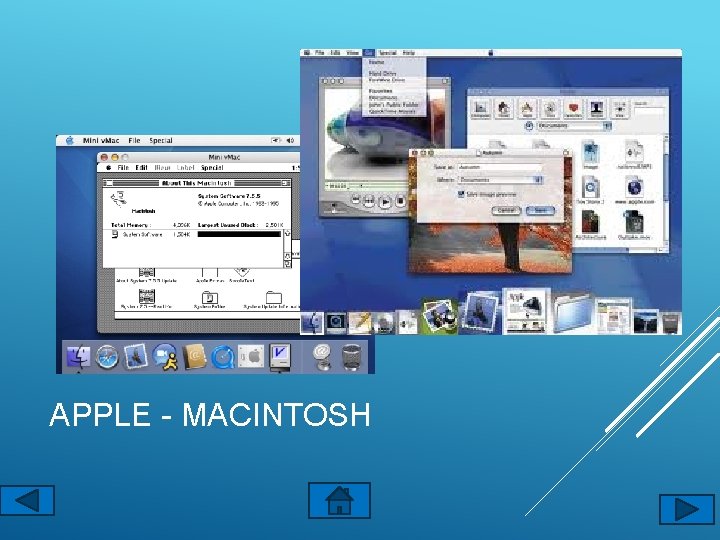This screenshot has width=720, height=540.
Task: Click the rewind button in QuickTime player
Action: tap(369, 201)
